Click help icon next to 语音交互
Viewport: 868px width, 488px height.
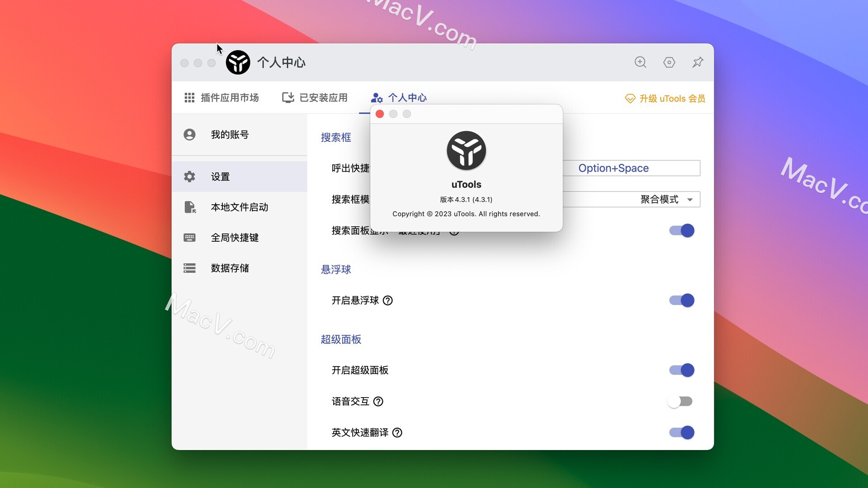pos(378,401)
